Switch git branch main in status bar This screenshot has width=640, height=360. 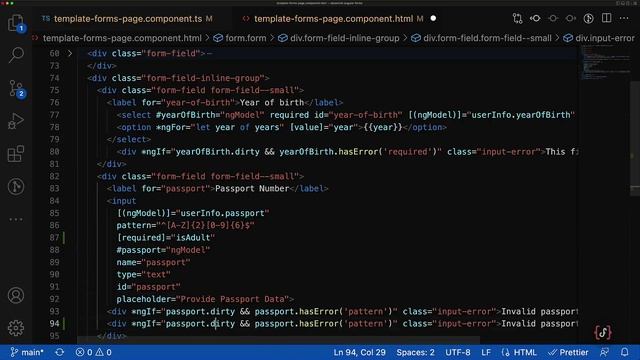coord(27,352)
